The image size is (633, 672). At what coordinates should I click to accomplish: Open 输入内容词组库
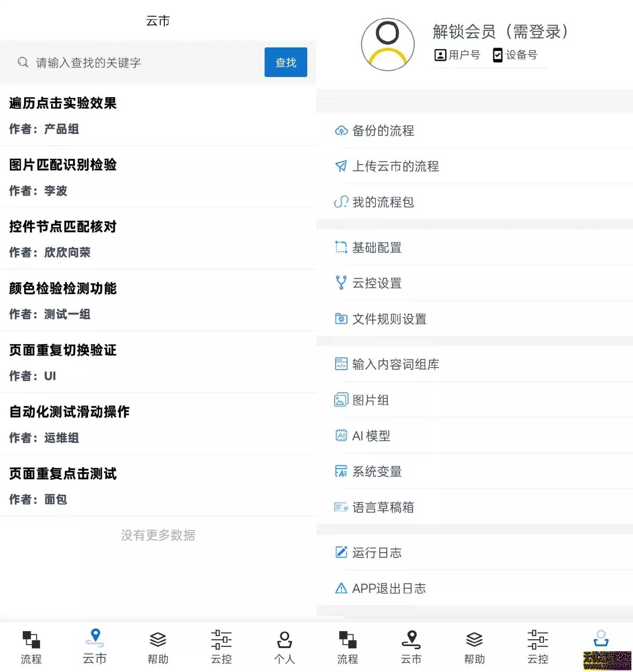point(395,364)
